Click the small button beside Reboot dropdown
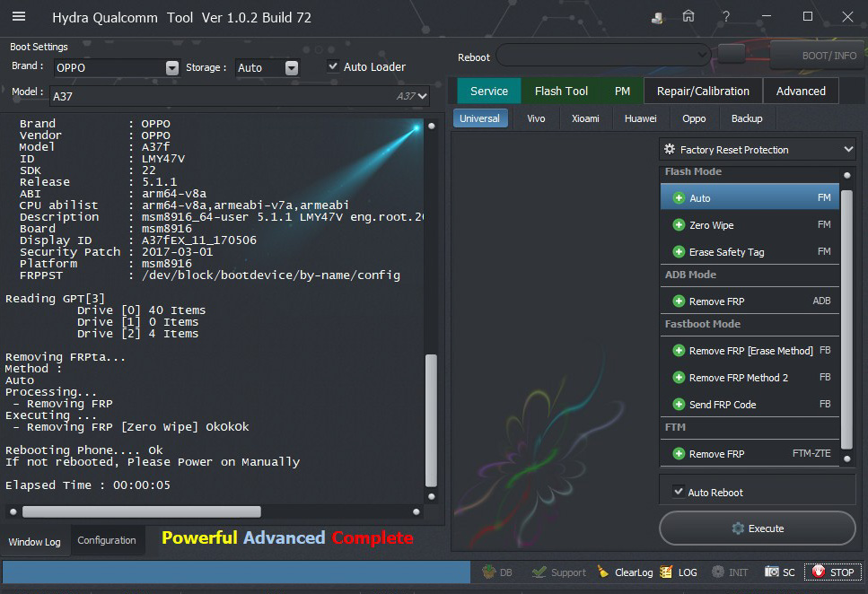This screenshot has width=868, height=594. tap(731, 54)
